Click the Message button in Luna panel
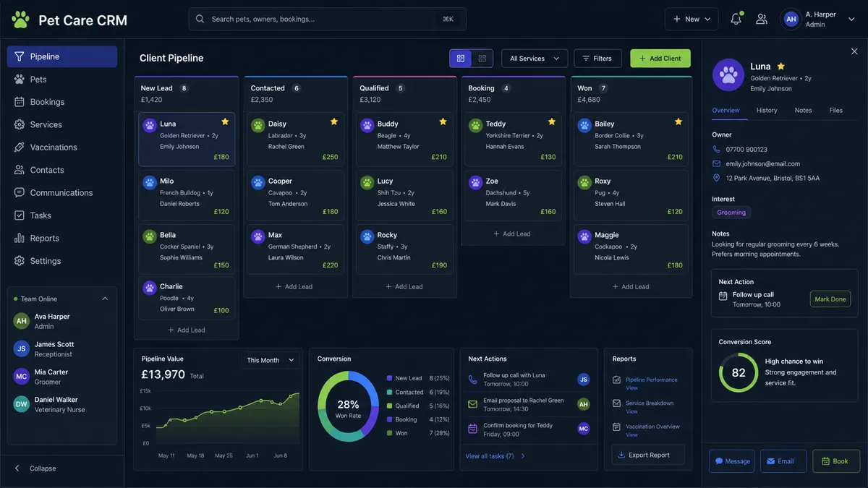The image size is (868, 488). (732, 461)
